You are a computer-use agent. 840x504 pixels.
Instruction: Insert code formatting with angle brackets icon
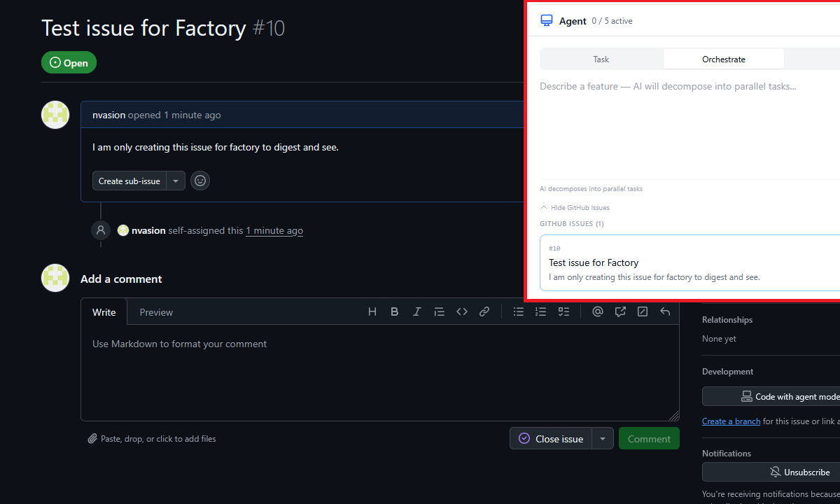462,311
